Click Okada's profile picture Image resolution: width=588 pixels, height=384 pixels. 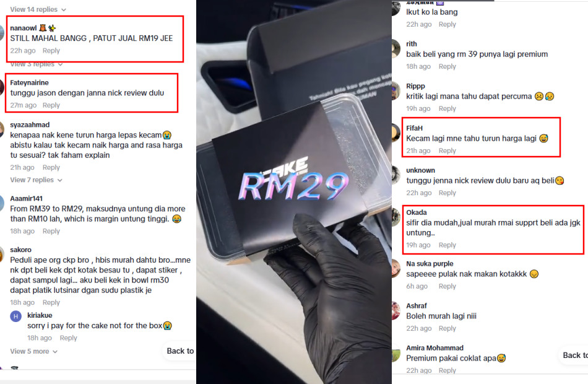click(x=396, y=217)
